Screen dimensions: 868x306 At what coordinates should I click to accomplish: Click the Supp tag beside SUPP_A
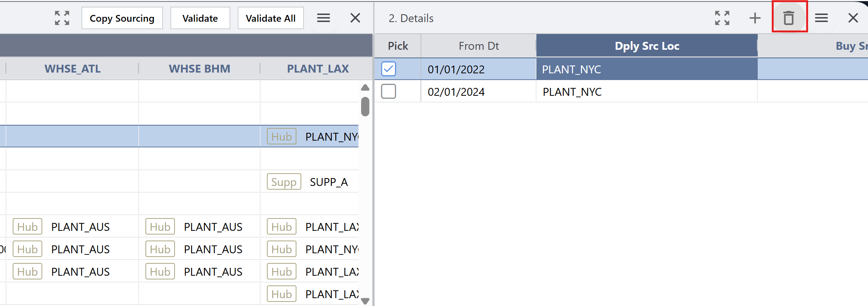tap(284, 182)
